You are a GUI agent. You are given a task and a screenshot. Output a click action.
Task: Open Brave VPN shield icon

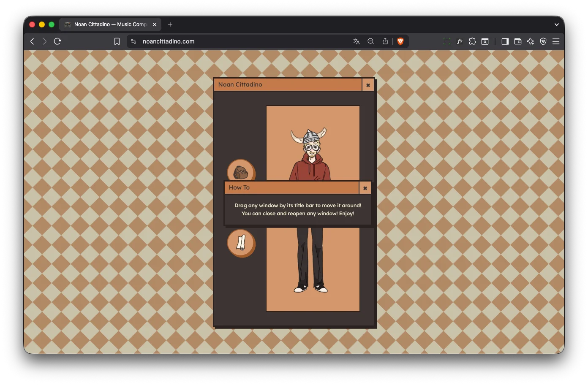tap(543, 41)
